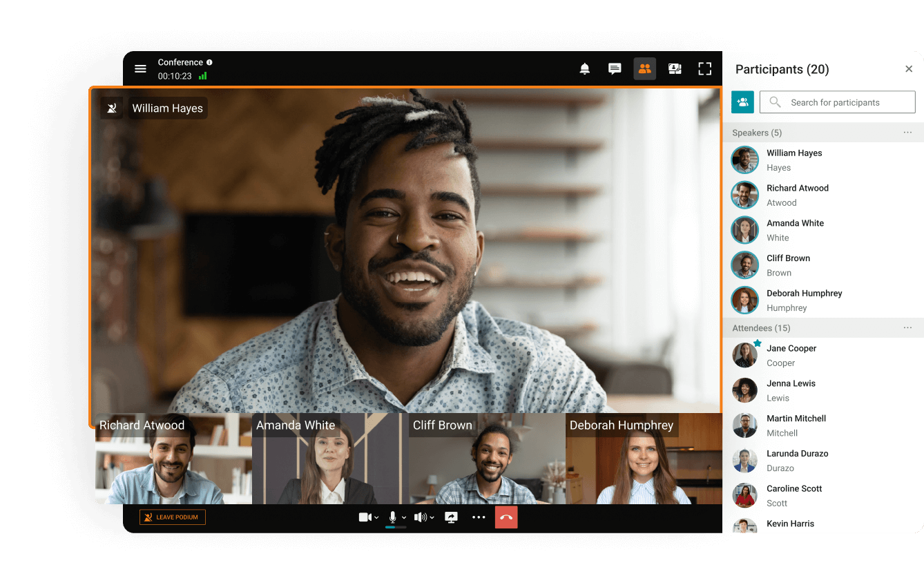924x565 pixels.
Task: Select Amanda White name in Speakers
Action: (796, 223)
